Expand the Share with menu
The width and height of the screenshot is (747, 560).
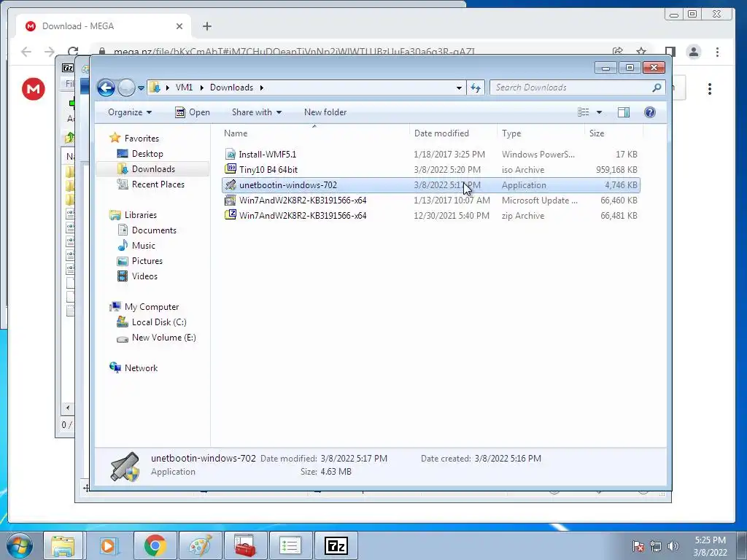256,112
